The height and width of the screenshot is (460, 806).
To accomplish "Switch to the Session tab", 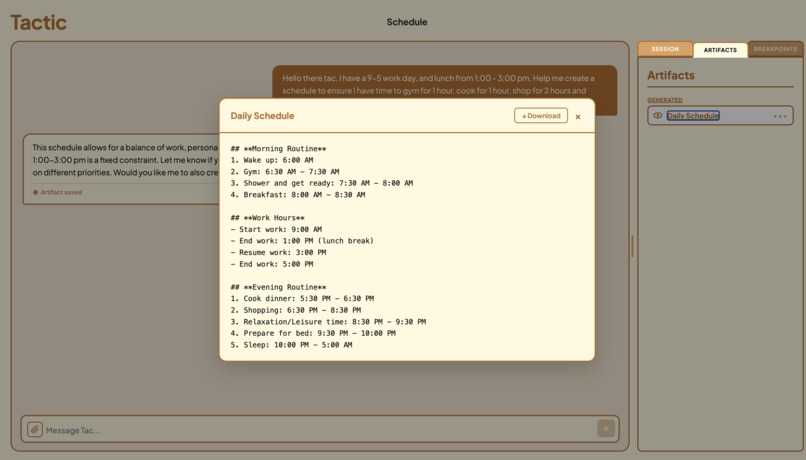I will pyautogui.click(x=665, y=49).
